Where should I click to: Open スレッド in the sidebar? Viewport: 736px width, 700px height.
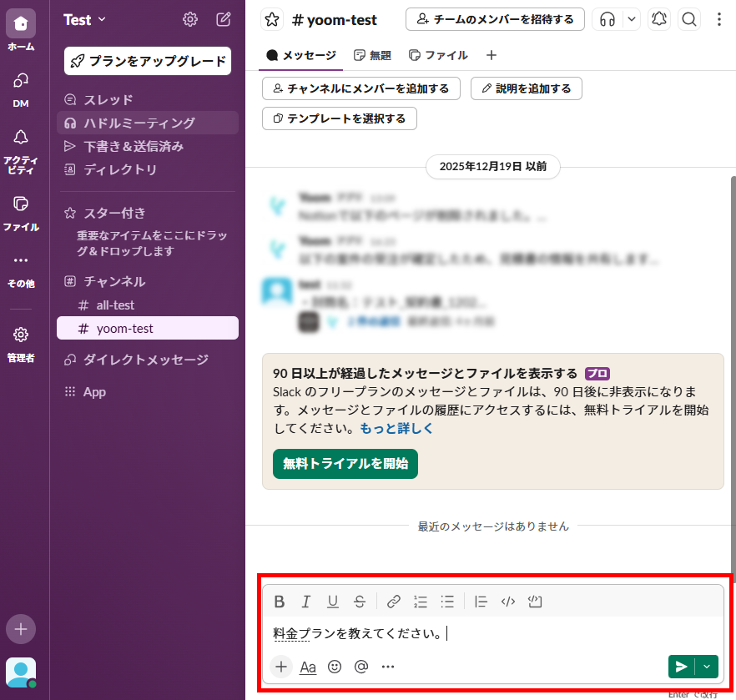148,99
